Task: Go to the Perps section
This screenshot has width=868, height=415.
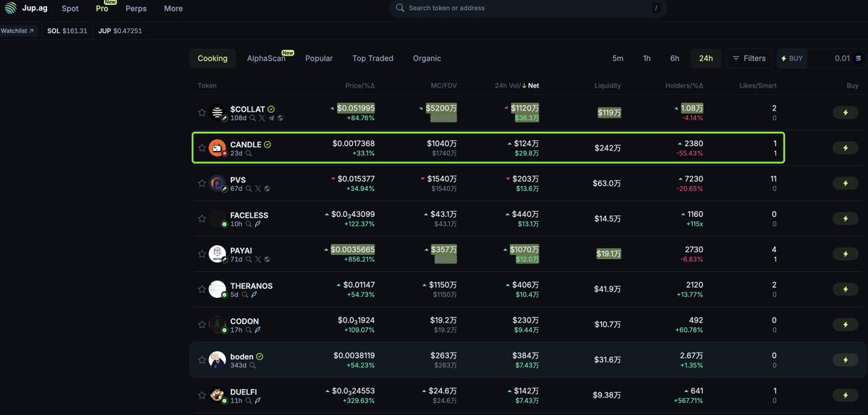Action: click(135, 9)
